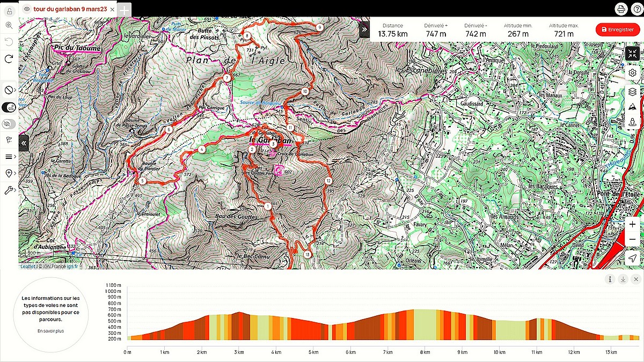644x362 pixels.
Task: Click the flag icon in the left toolbar
Action: pyautogui.click(x=9, y=140)
